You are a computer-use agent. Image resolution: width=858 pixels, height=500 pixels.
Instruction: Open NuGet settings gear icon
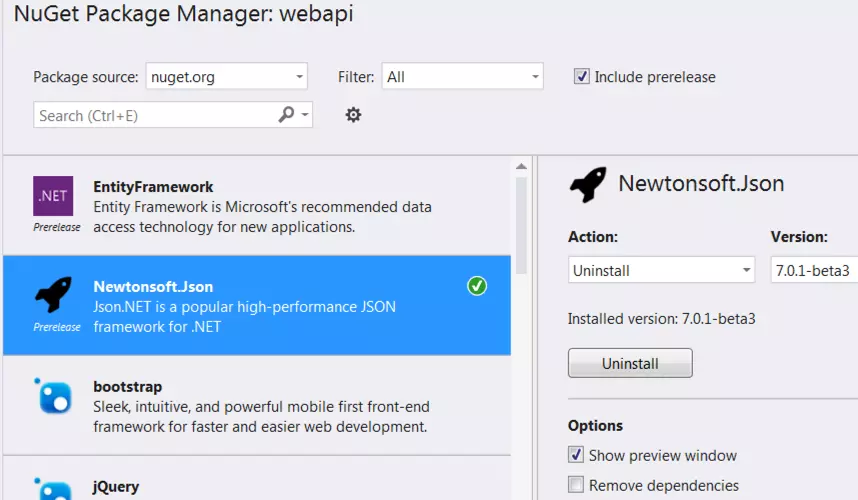(x=353, y=115)
